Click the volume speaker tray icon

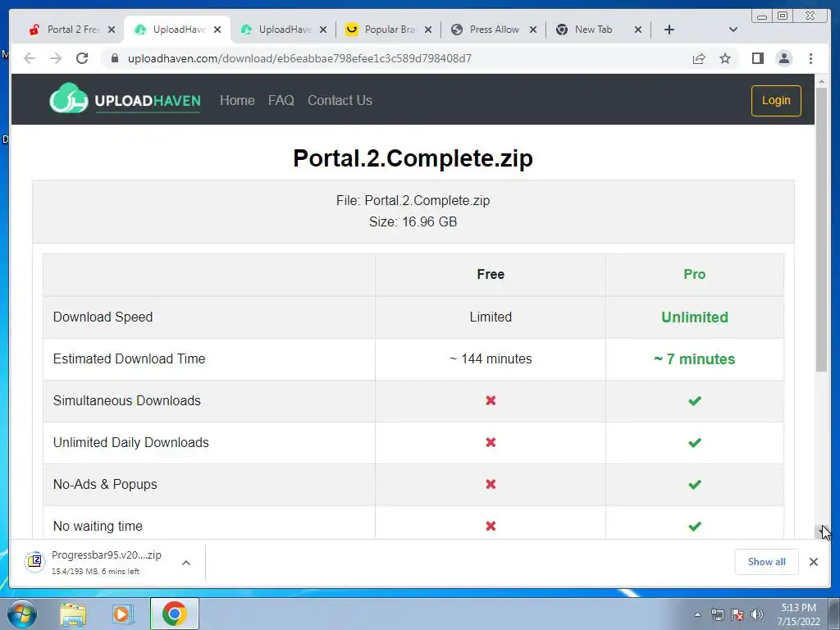click(x=756, y=614)
